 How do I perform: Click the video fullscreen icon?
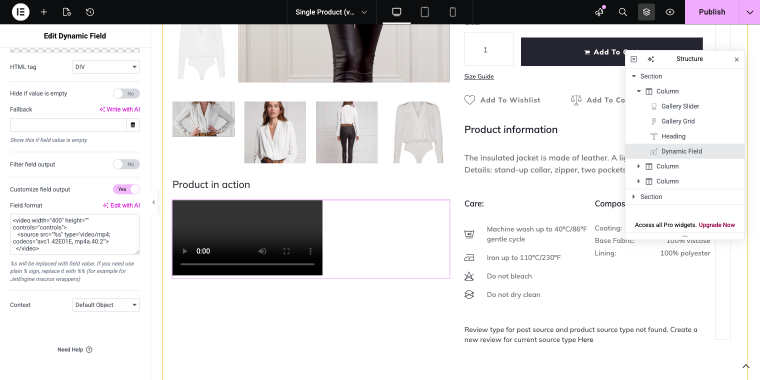pos(286,251)
